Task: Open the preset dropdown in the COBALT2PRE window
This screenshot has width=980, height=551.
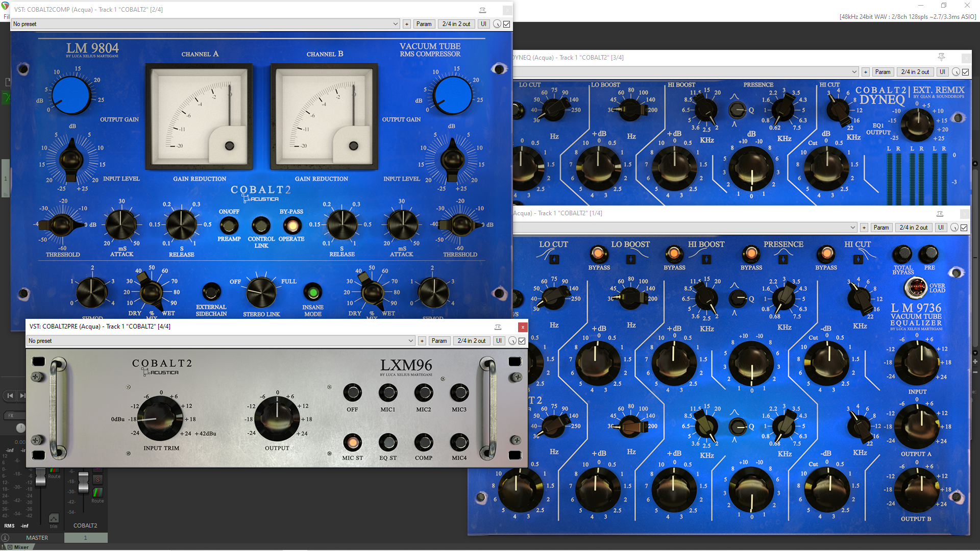Action: 221,341
